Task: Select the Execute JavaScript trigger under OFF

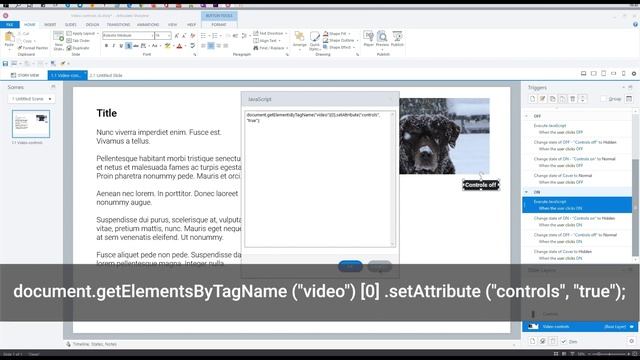Action: [x=577, y=129]
